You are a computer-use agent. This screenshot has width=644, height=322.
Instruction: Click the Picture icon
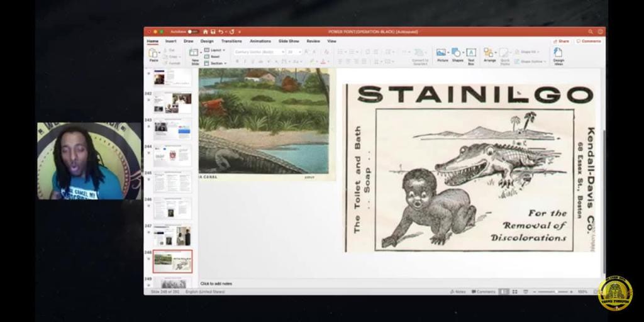click(442, 55)
